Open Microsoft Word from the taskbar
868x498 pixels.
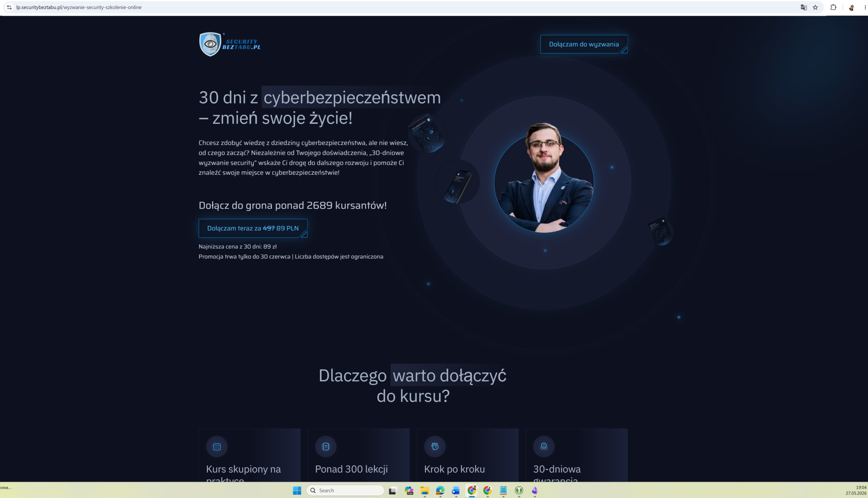click(456, 491)
